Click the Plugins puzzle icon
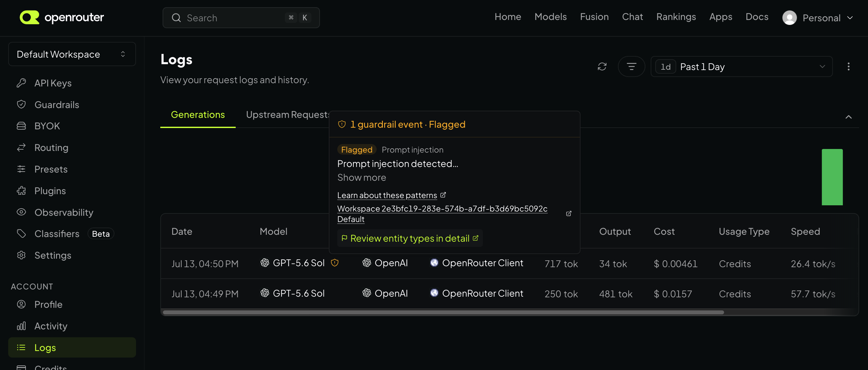This screenshot has width=868, height=370. pyautogui.click(x=21, y=191)
